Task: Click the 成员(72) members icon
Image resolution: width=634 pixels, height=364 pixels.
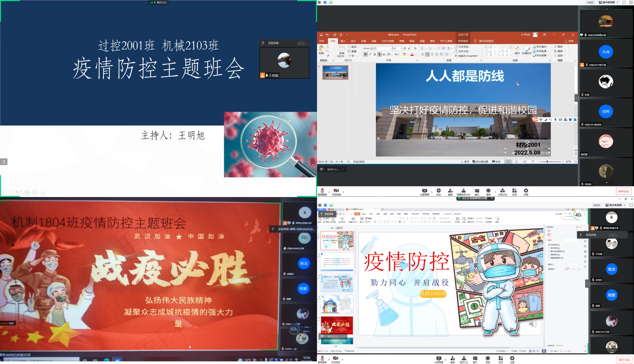Action: (464, 359)
